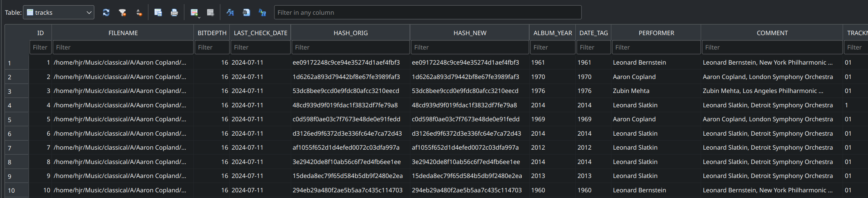The image size is (868, 198).
Task: Save the table as currently displayed
Action: (x=158, y=12)
